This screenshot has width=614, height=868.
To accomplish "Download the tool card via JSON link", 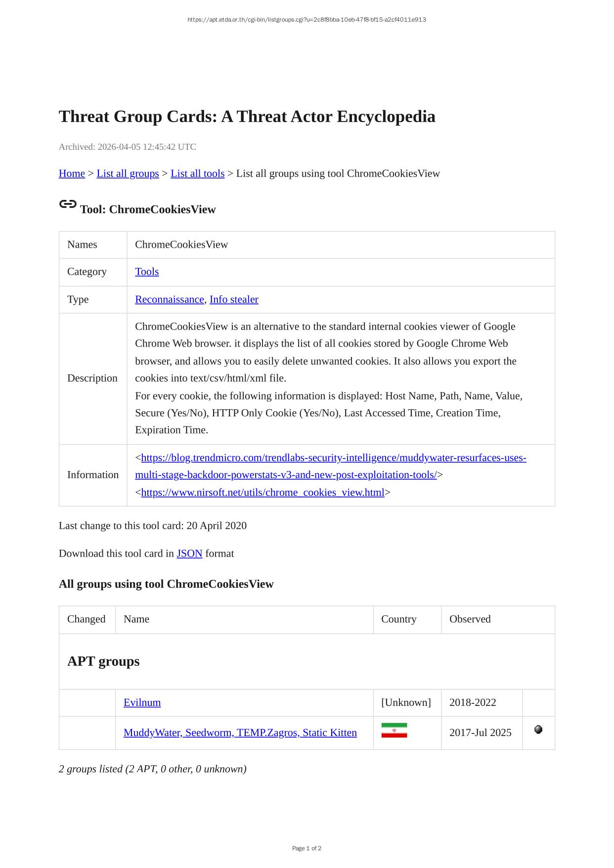I will 189,554.
